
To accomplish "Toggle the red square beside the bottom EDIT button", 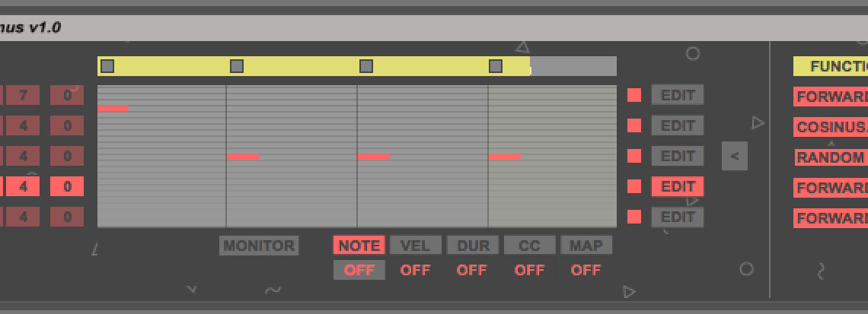I will 634,217.
